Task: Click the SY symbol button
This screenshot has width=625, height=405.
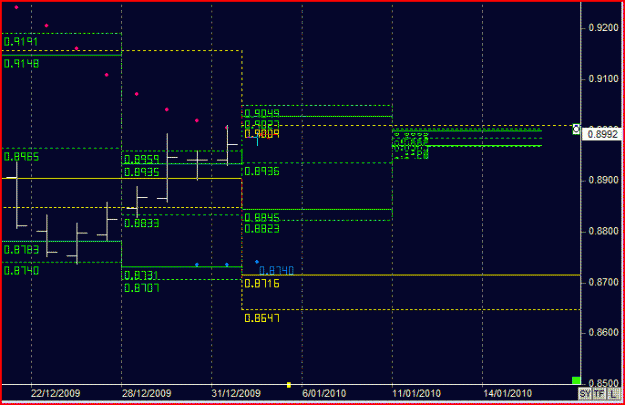Action: pos(585,394)
